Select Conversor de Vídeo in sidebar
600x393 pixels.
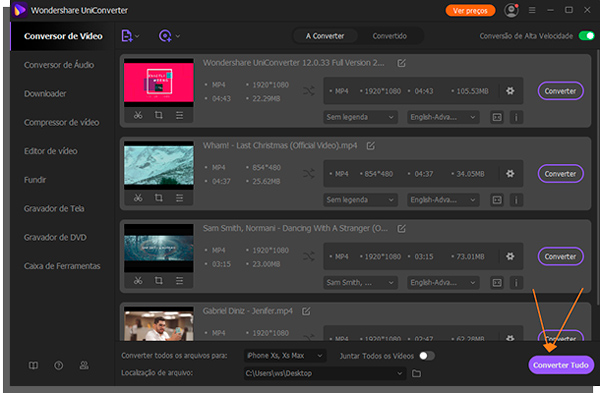(x=63, y=36)
